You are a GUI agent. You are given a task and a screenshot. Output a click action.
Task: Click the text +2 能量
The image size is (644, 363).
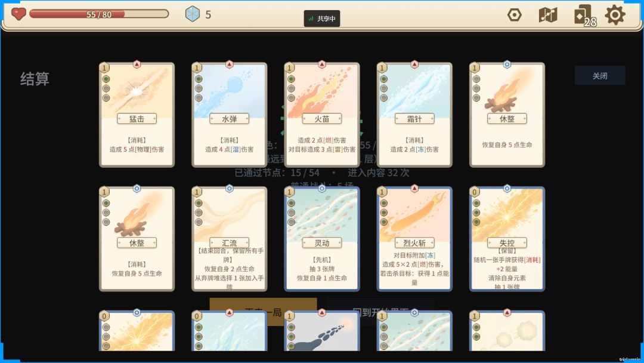pyautogui.click(x=507, y=269)
